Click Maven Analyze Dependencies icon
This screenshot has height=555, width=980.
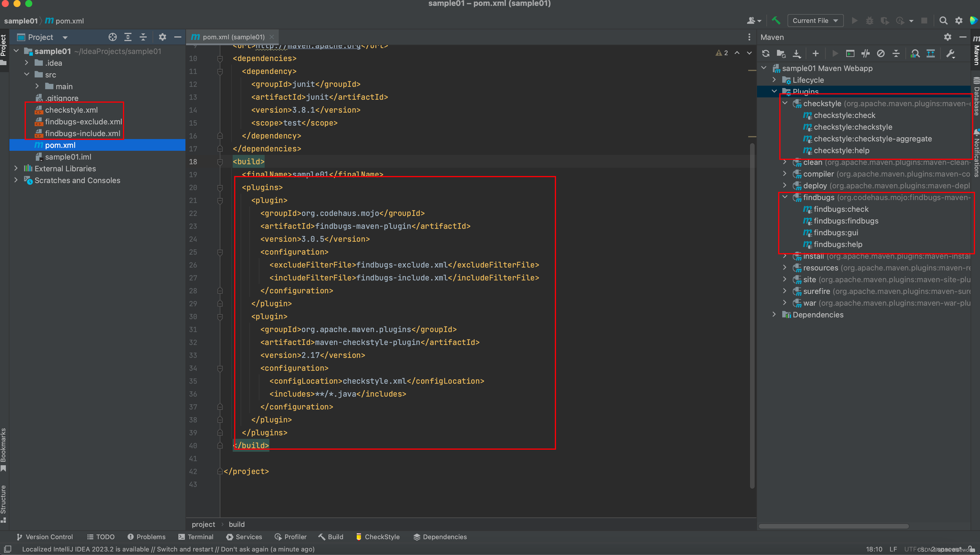click(915, 53)
